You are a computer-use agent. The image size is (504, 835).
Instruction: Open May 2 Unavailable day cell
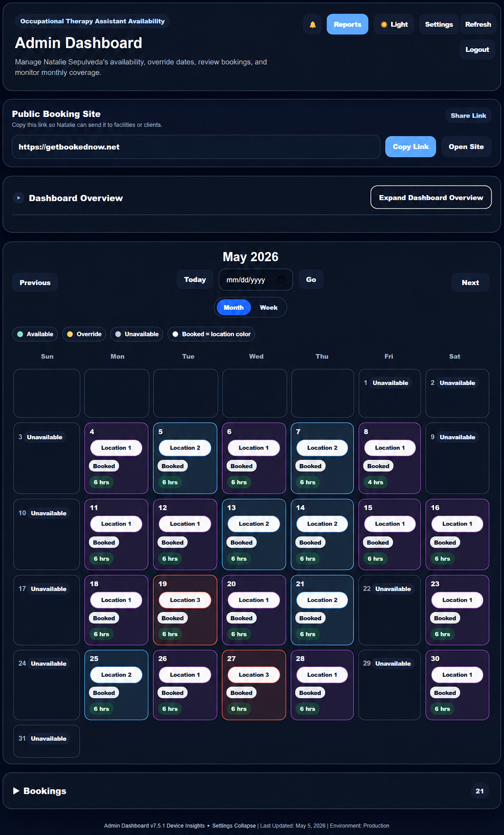point(457,393)
